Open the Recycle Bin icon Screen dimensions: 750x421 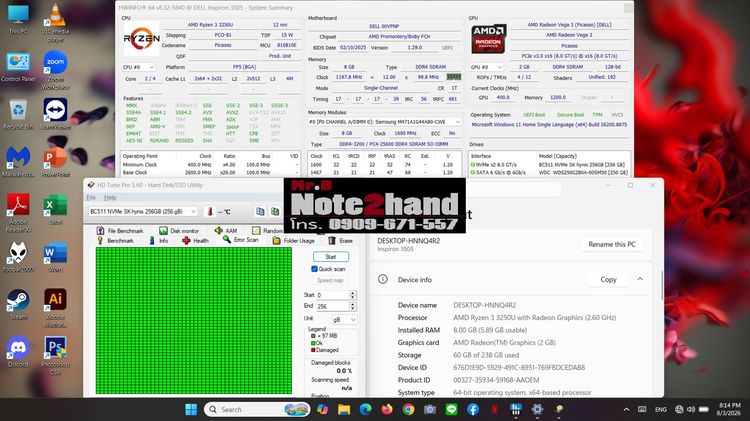coord(18,115)
